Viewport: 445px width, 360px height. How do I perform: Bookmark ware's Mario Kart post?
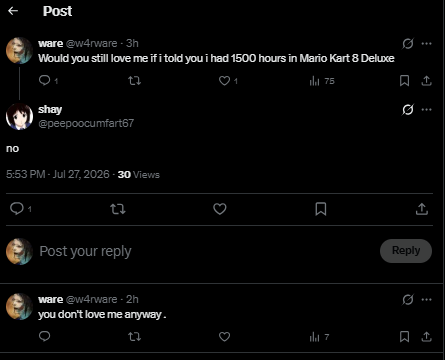(x=404, y=81)
